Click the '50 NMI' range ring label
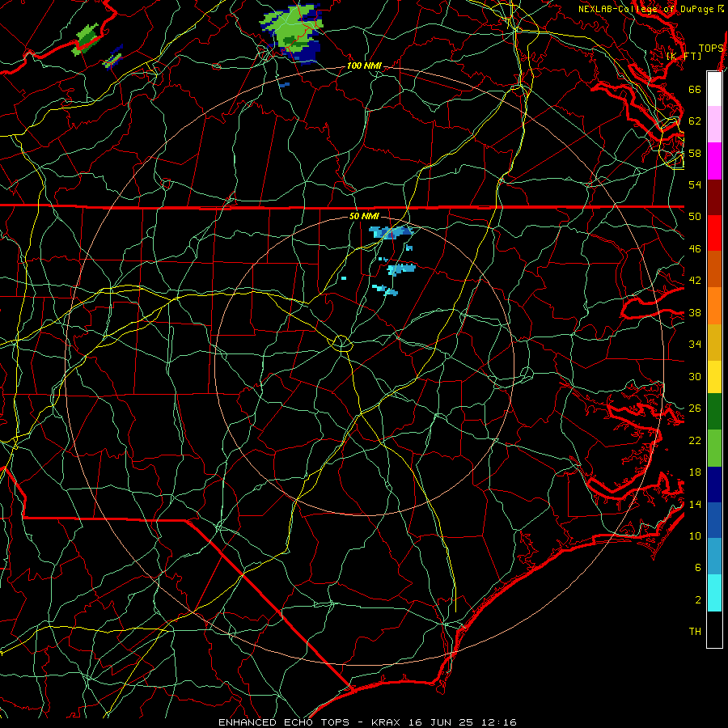This screenshot has width=728, height=728. tap(364, 216)
